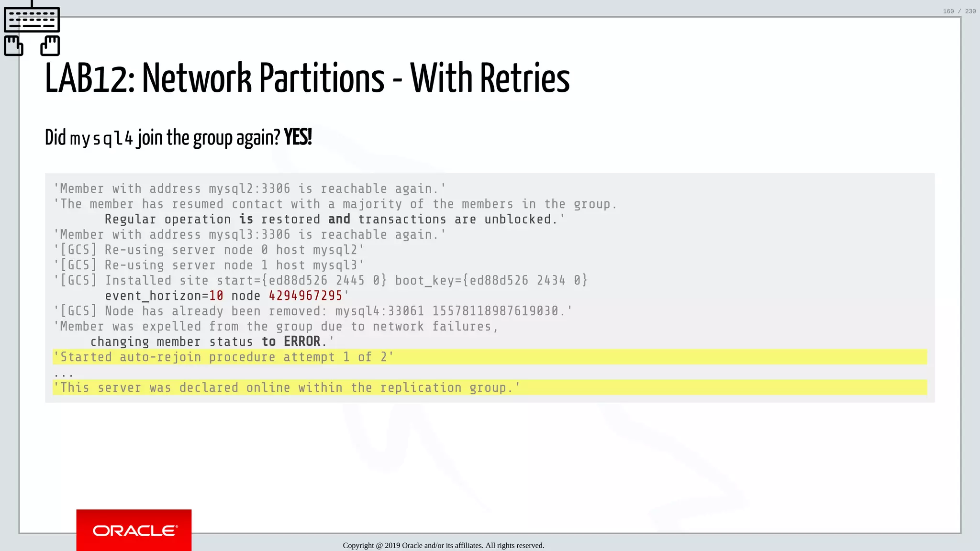Select the line 'Member was expelled from the group'
The image size is (980, 551).
tap(276, 327)
